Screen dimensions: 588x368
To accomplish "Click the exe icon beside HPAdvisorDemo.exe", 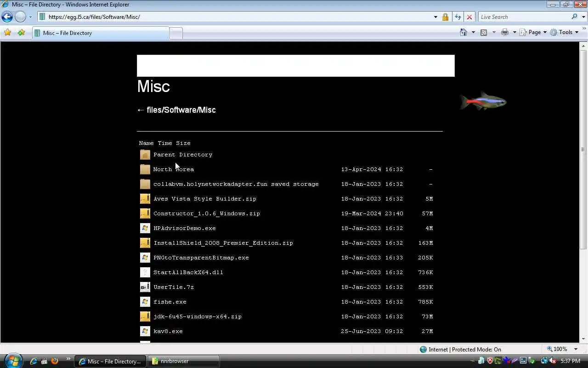I will point(145,228).
